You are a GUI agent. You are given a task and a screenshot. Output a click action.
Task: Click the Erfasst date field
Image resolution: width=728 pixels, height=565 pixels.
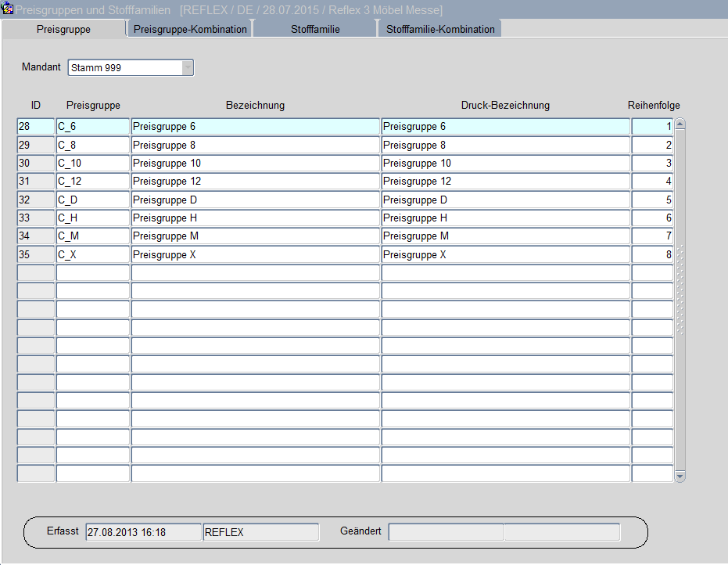pos(143,532)
